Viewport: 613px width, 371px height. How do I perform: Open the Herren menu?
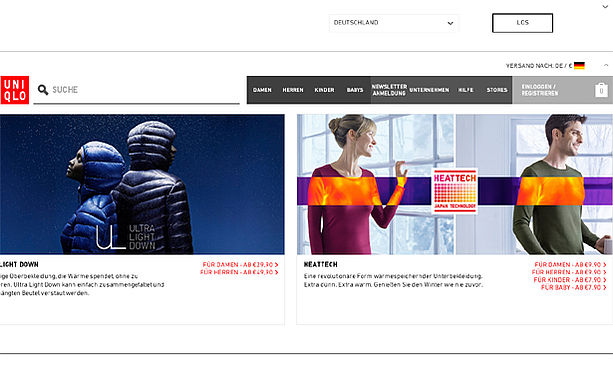(x=293, y=90)
